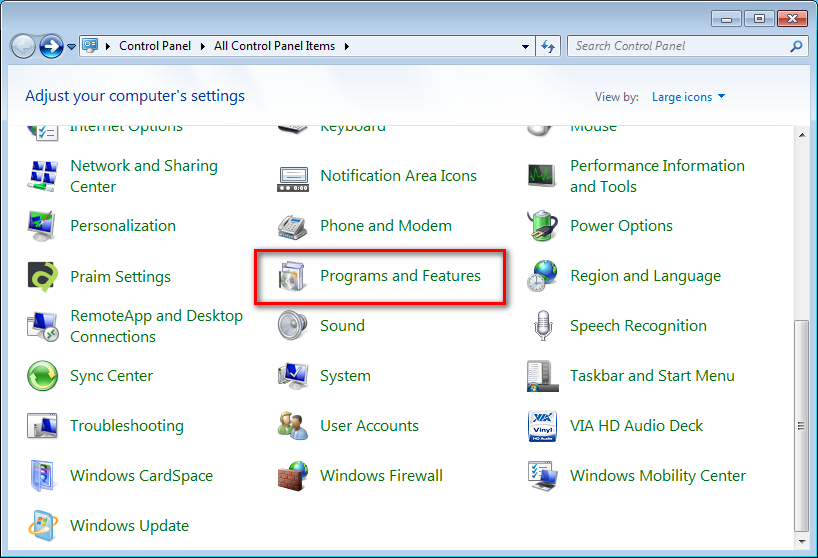Open the Phone and Modem link
Viewport: 818px width, 558px height.
[x=386, y=226]
